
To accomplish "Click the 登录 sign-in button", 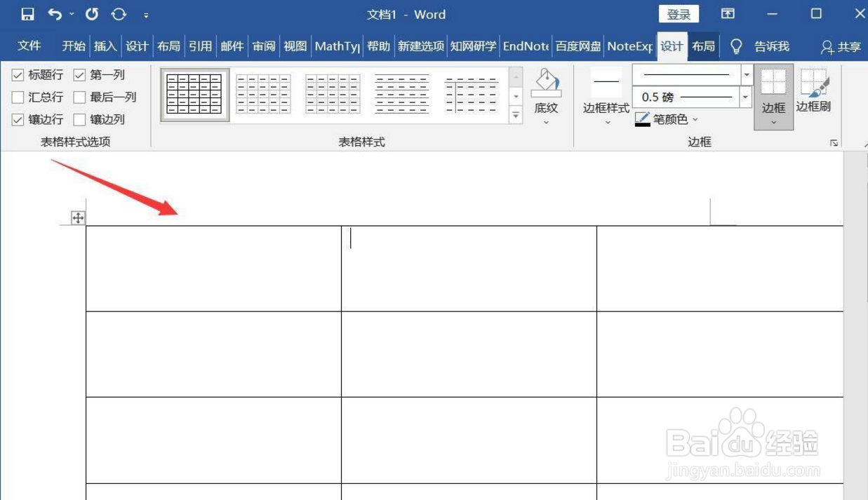I will pos(679,14).
